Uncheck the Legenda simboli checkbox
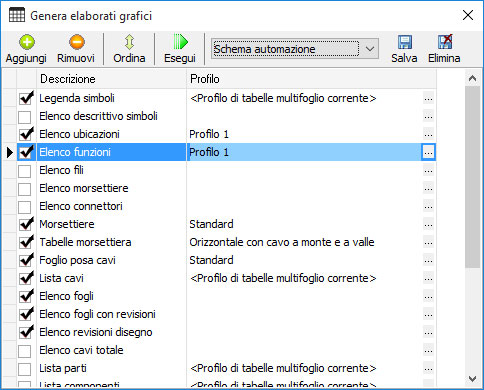 (25, 98)
